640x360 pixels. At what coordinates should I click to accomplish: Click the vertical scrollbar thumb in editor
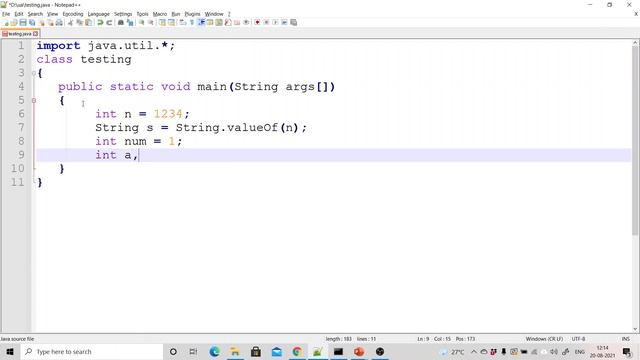636,141
